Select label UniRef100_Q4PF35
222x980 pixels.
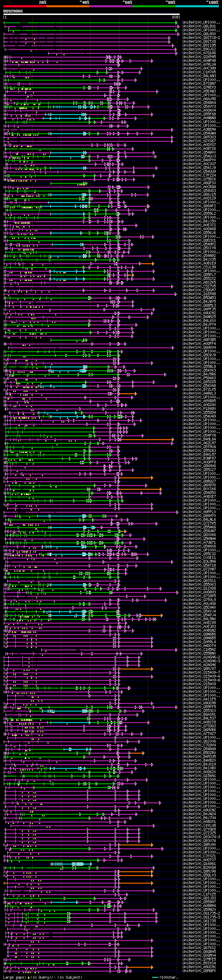(199, 309)
